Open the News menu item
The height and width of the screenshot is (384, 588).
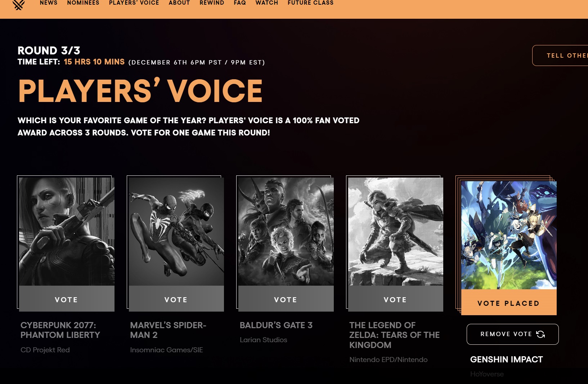point(49,3)
